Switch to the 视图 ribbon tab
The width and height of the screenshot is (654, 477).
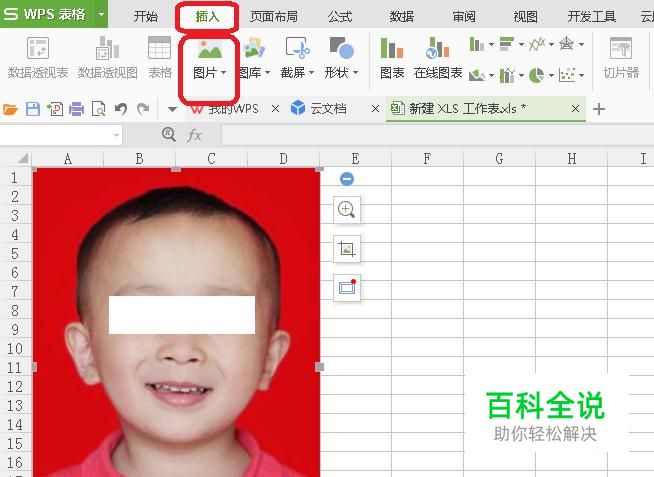526,17
